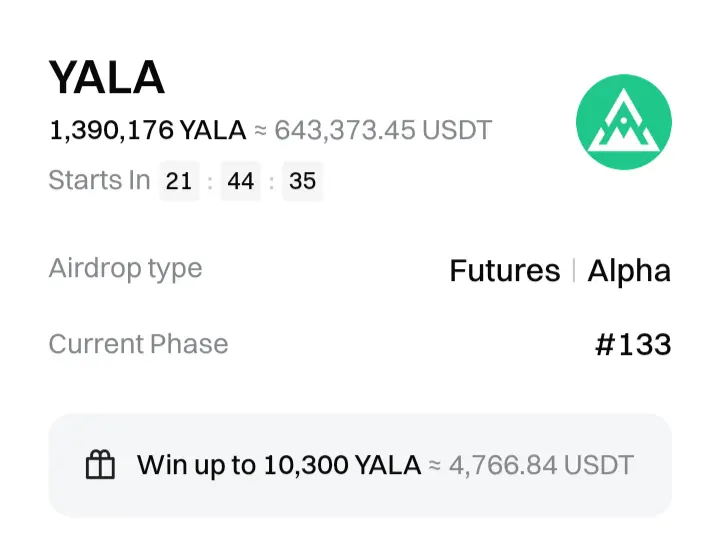Screen dimensions: 720x547
Task: Click the Win up to 10,300 YALA text
Action: pyautogui.click(x=278, y=465)
